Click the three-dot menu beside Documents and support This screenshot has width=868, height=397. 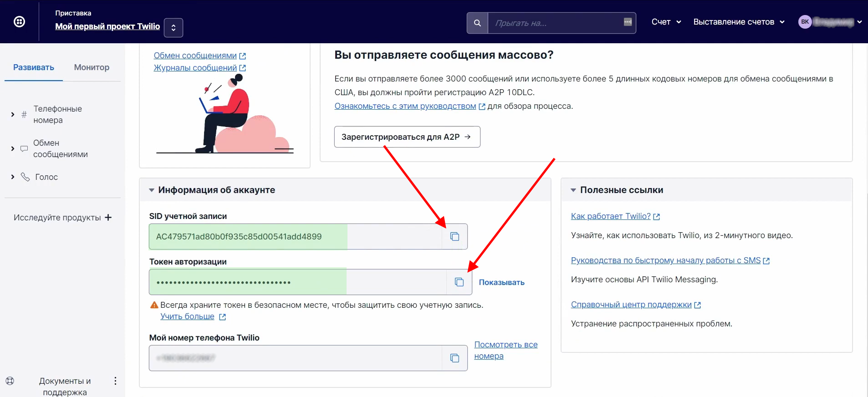[x=115, y=381]
